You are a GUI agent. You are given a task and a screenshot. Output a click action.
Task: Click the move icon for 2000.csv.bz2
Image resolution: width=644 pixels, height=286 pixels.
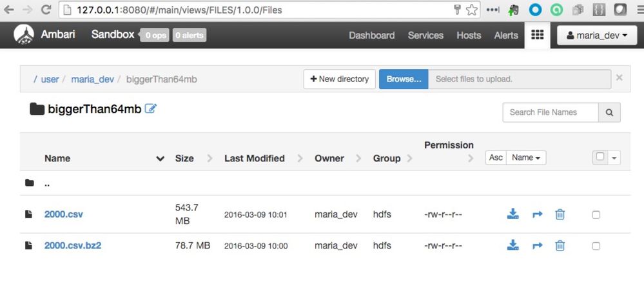pos(538,245)
